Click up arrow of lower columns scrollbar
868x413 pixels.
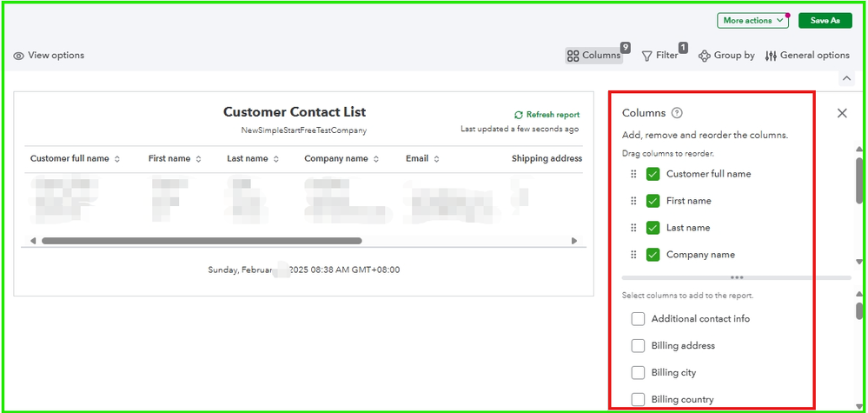(859, 294)
